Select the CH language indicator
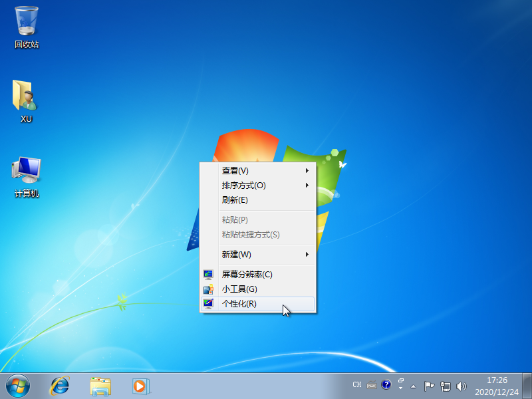The height and width of the screenshot is (399, 532). click(356, 384)
